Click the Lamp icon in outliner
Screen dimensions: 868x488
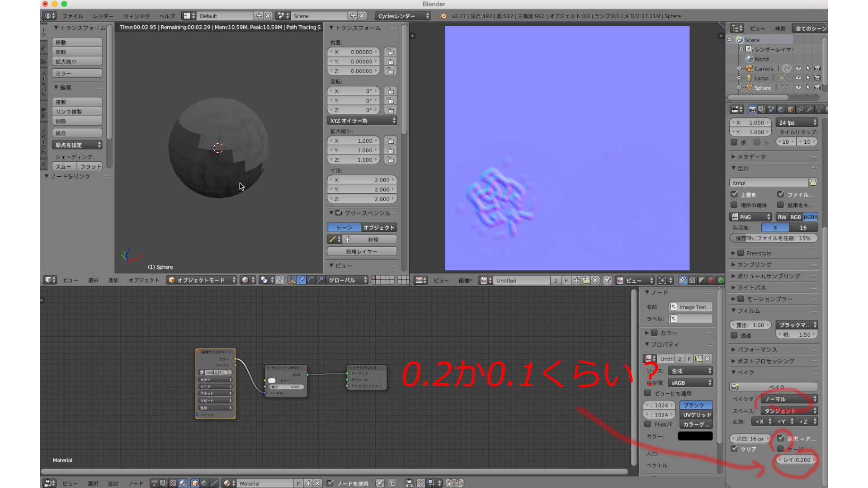coord(749,78)
